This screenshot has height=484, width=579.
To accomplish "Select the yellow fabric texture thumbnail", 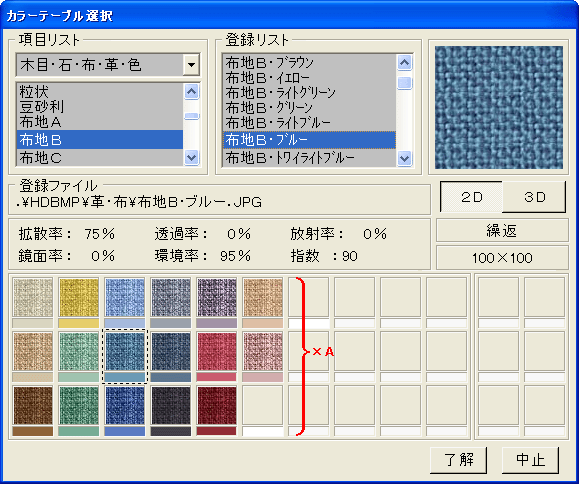I will [x=79, y=298].
